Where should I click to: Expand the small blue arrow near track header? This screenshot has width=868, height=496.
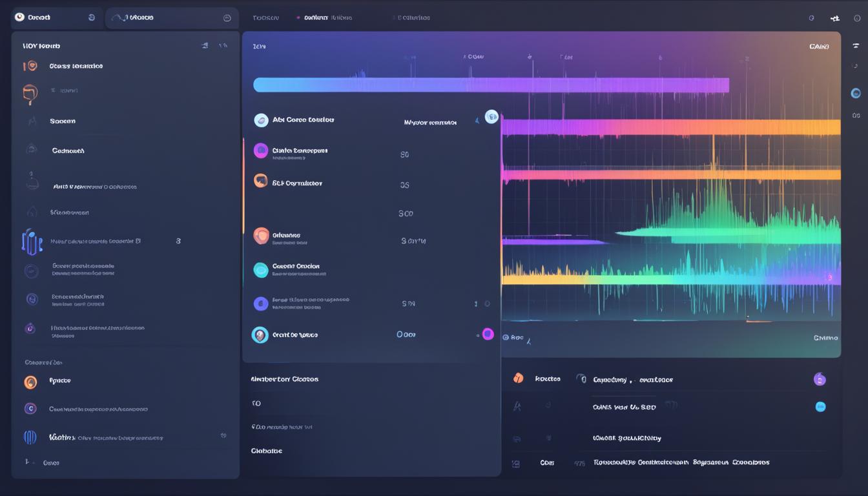pyautogui.click(x=477, y=121)
